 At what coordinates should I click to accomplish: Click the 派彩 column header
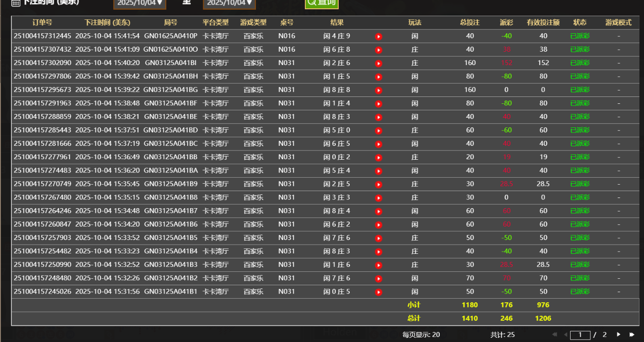[506, 23]
